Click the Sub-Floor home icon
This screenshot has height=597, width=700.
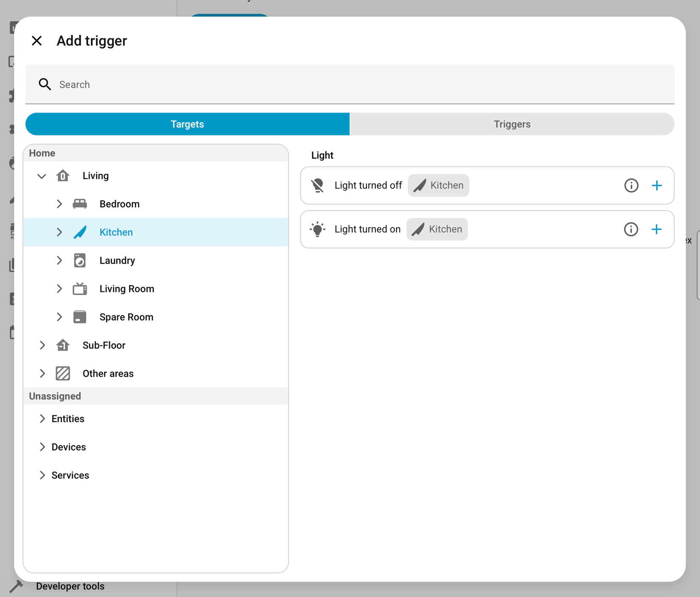(x=63, y=345)
